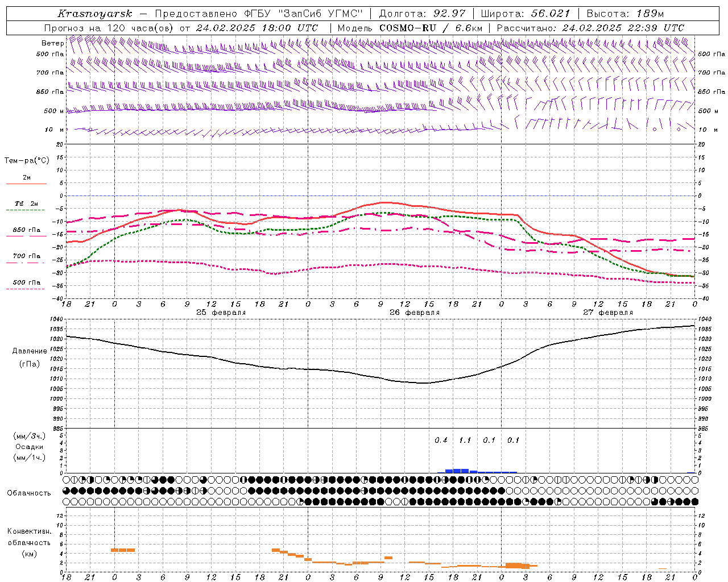Click 'Прогноз на 120 часа(ов)' forecast header
This screenshot has height=582, width=728.
tap(109, 28)
